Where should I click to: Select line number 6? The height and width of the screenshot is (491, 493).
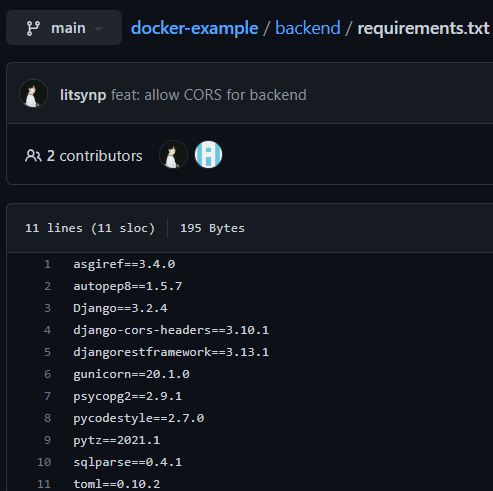point(47,374)
